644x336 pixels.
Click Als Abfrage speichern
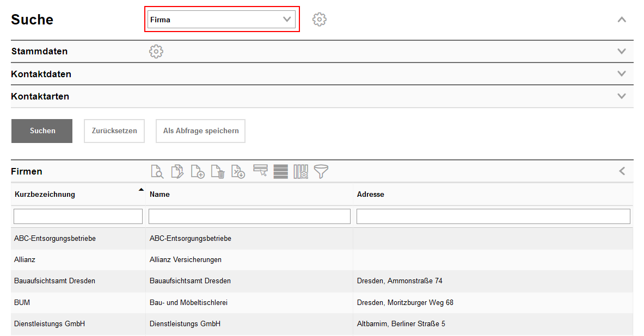coord(200,130)
